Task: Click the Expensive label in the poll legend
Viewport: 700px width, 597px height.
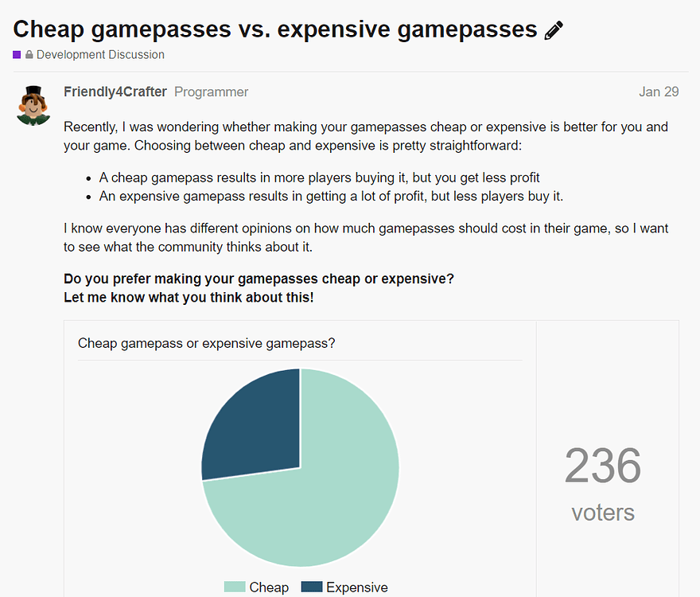Action: (359, 587)
